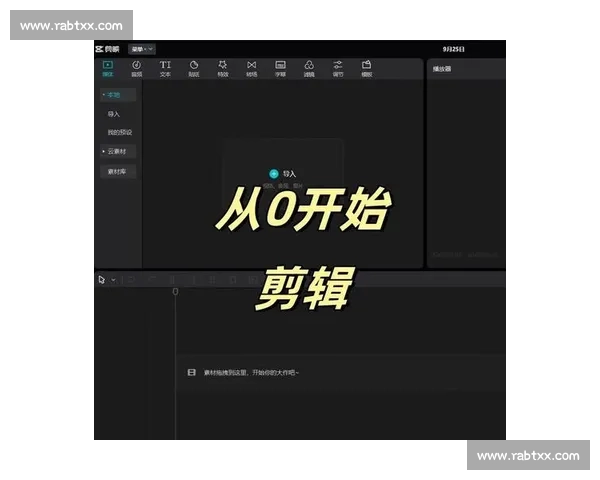Click the timeline playhead marker
The height and width of the screenshot is (480, 600).
pyautogui.click(x=175, y=292)
